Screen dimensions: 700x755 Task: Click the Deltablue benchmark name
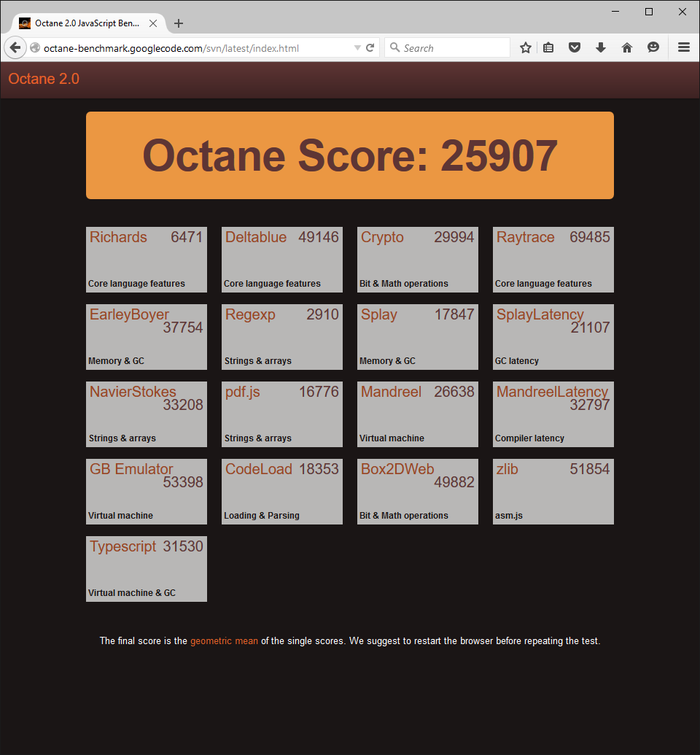click(x=256, y=237)
